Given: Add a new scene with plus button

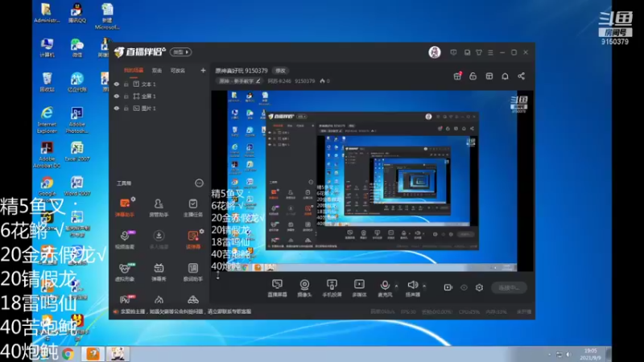Looking at the screenshot, I should pos(203,71).
